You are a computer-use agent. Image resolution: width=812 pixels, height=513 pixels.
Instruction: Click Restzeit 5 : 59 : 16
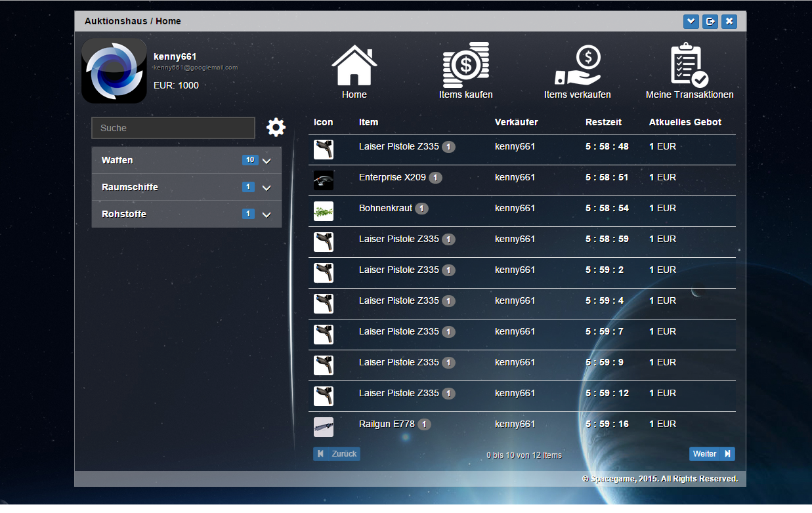[x=607, y=424]
